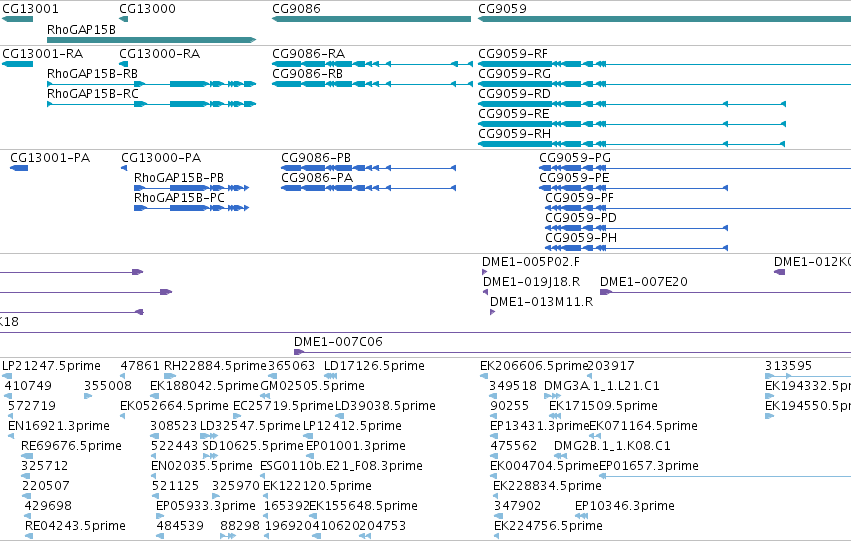Select transcript CG9059-RF
Screen dimensions: 851x541
pos(513,54)
